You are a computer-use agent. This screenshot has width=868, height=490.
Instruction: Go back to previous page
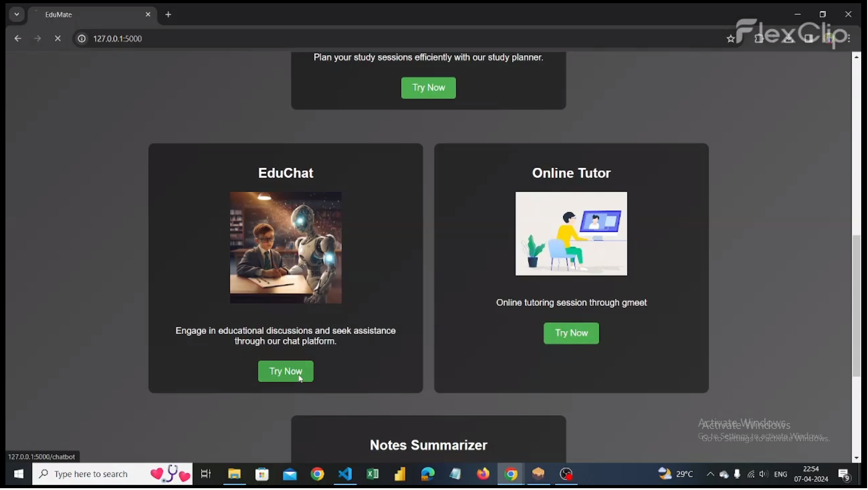point(18,39)
